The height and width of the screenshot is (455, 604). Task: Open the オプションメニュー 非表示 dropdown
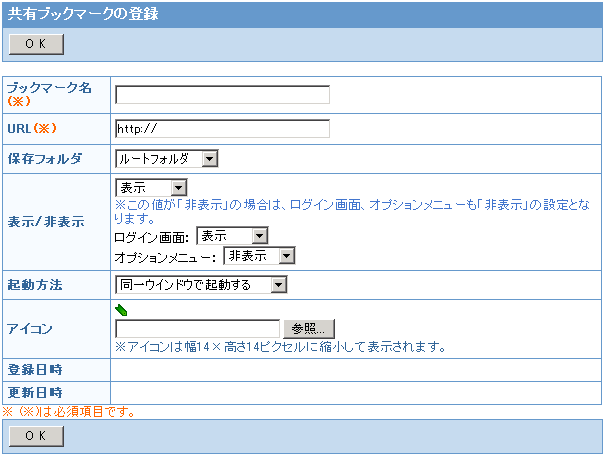coord(259,256)
